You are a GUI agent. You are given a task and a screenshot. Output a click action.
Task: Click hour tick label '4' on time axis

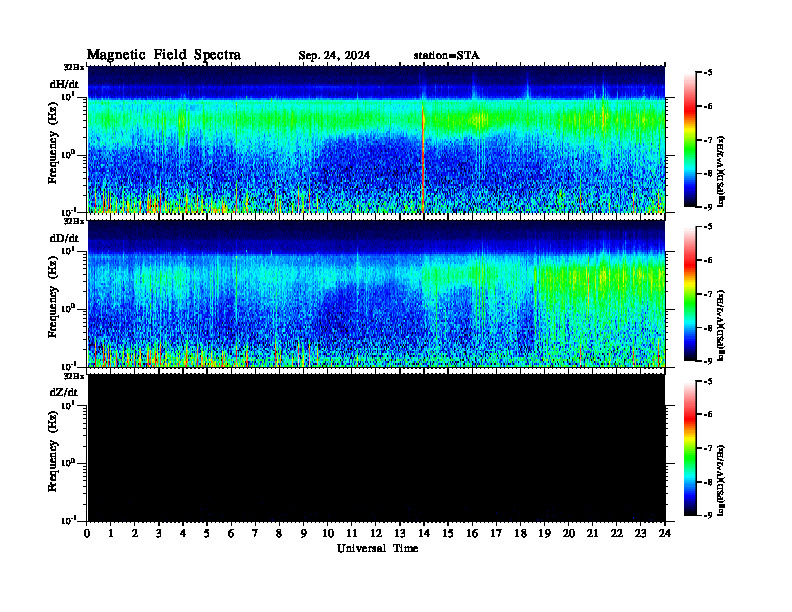point(183,533)
